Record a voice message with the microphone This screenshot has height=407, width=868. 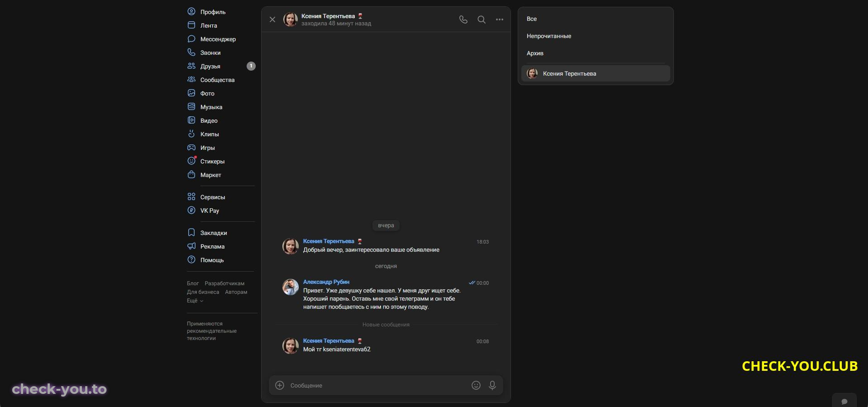[492, 385]
